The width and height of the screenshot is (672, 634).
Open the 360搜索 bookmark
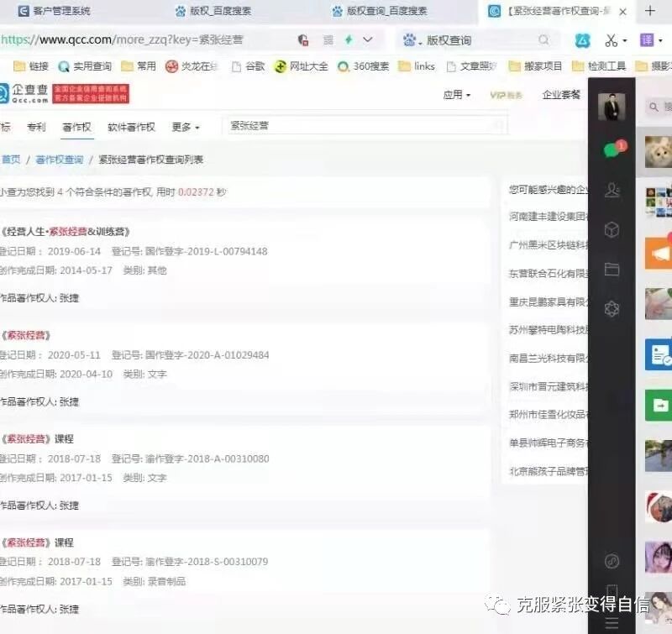[x=364, y=66]
